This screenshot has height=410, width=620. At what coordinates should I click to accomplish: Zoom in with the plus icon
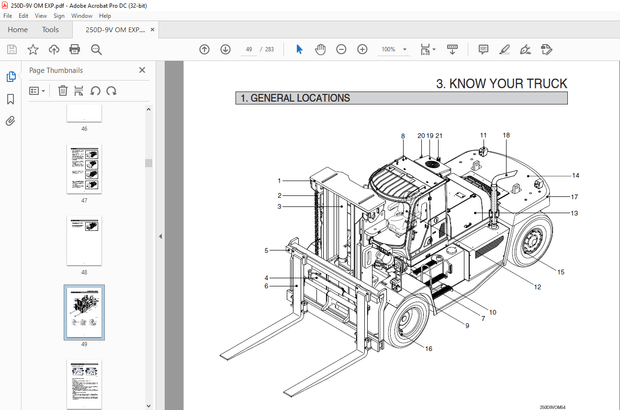point(362,49)
